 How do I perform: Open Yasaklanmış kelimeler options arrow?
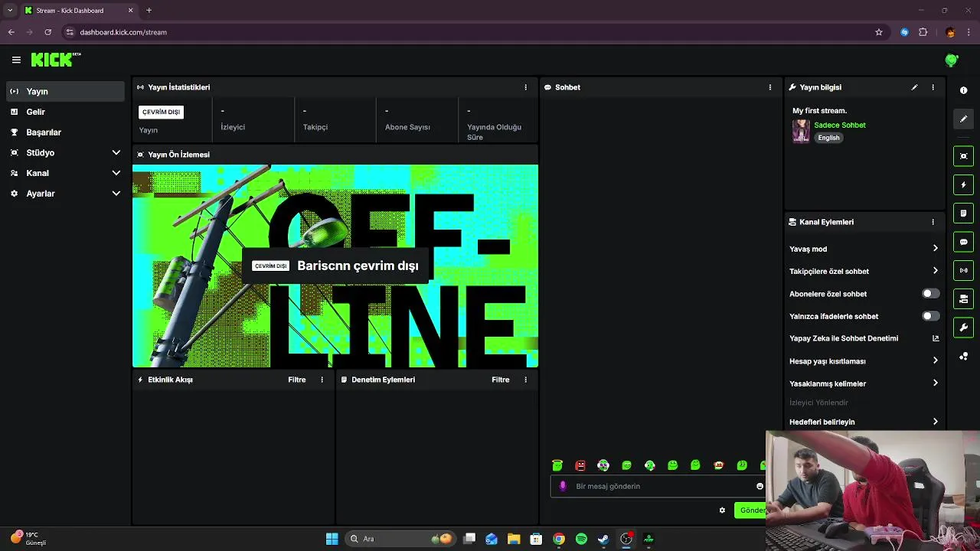point(935,383)
